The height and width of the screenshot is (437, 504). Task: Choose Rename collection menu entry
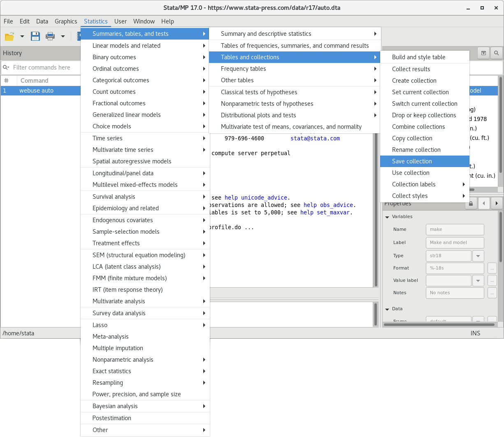[x=425, y=150]
